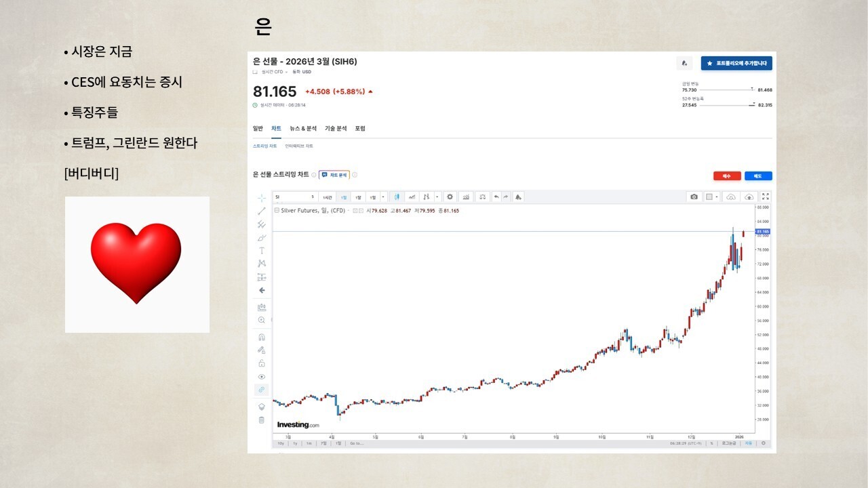Viewport: 868px width, 488px height.
Task: Select the crosshair cursor tool
Action: click(262, 198)
